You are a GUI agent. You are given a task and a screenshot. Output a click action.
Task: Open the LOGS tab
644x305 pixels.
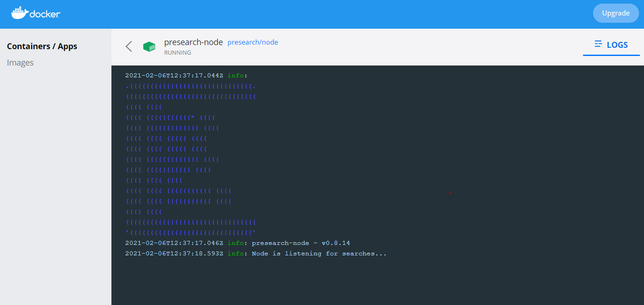pyautogui.click(x=611, y=45)
